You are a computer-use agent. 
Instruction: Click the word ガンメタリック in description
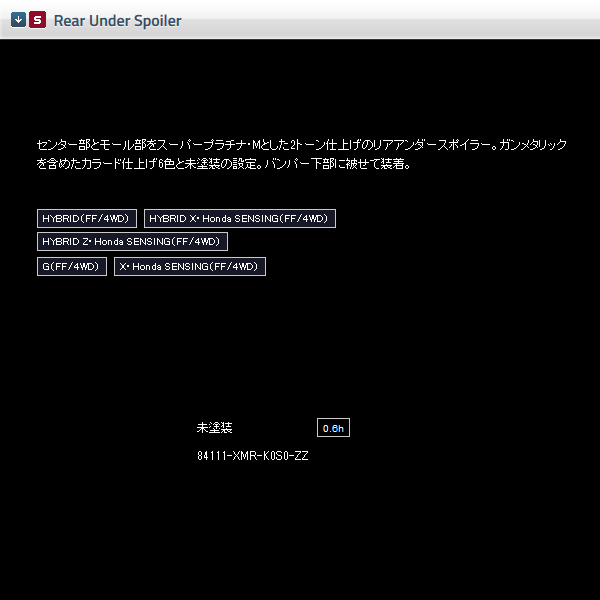pyautogui.click(x=535, y=145)
